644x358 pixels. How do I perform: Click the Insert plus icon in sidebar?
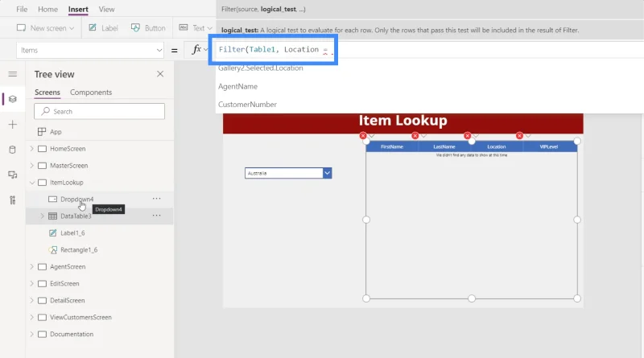click(13, 125)
